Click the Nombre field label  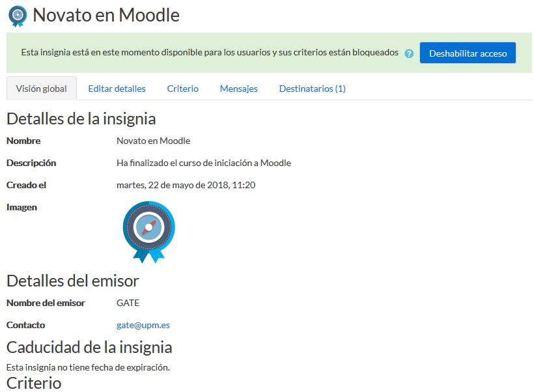(x=23, y=141)
